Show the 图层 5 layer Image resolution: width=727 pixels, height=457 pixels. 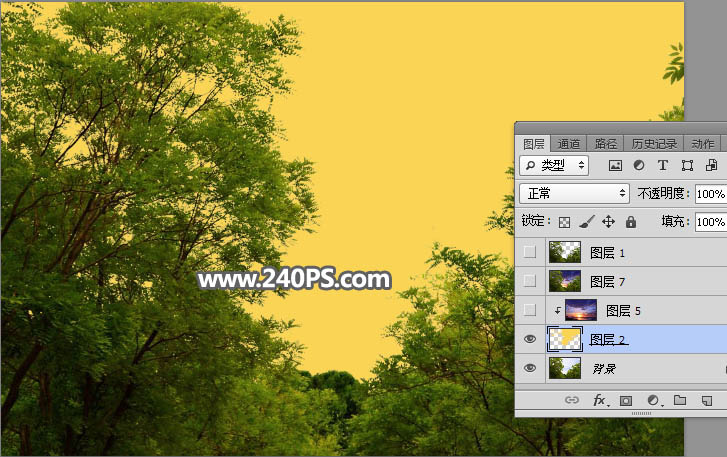click(530, 310)
